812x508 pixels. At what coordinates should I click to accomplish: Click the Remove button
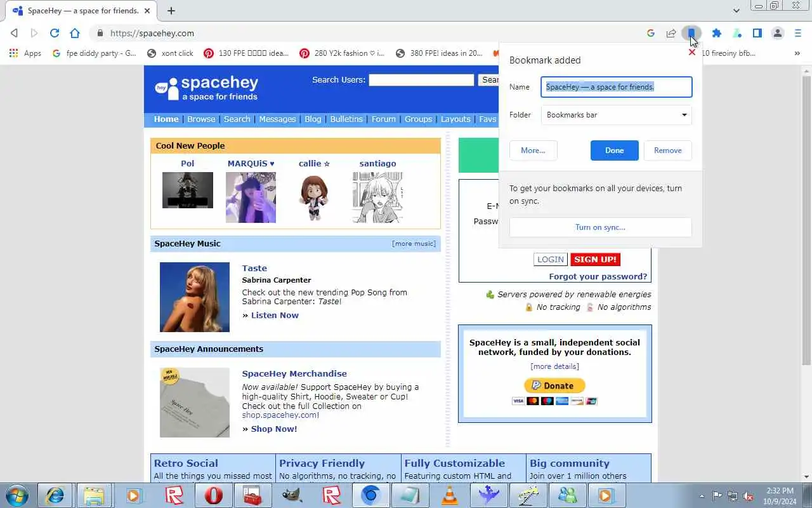point(668,150)
